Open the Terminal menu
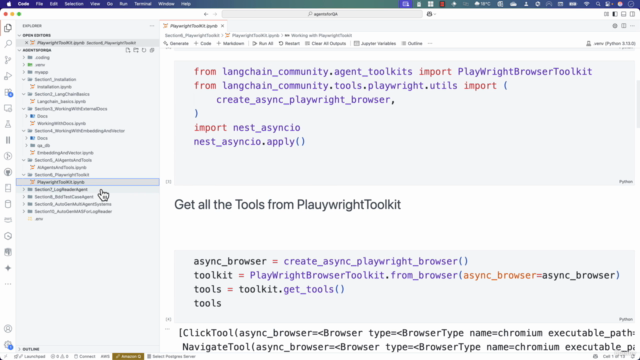 (x=142, y=4)
